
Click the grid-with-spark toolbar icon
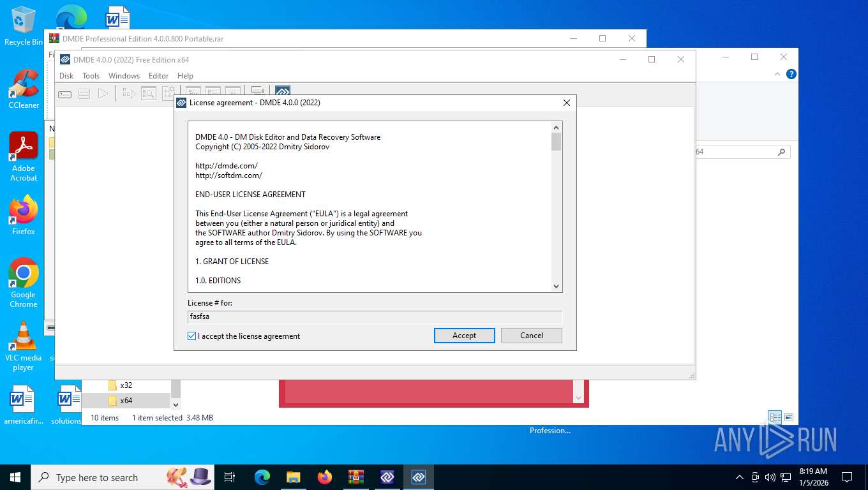coord(168,94)
